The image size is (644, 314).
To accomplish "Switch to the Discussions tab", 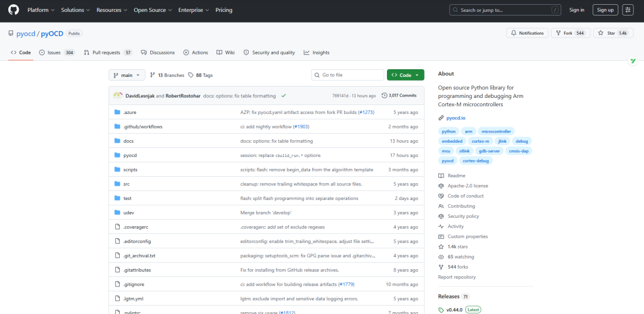I will coord(157,53).
